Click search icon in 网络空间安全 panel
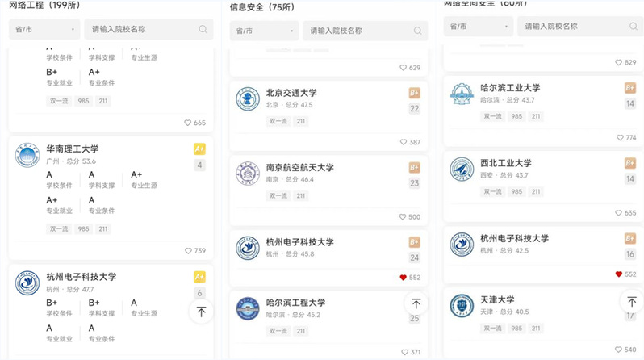This screenshot has height=360, width=644. (634, 27)
